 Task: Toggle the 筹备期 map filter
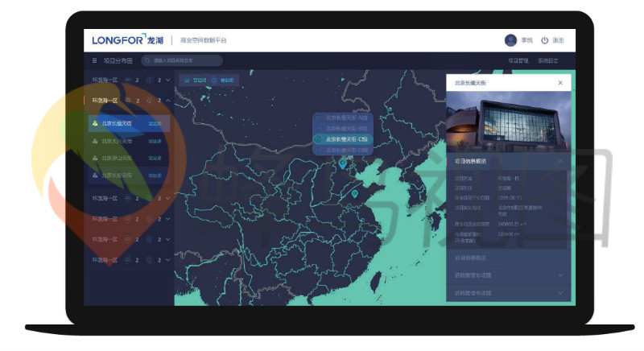(222, 80)
